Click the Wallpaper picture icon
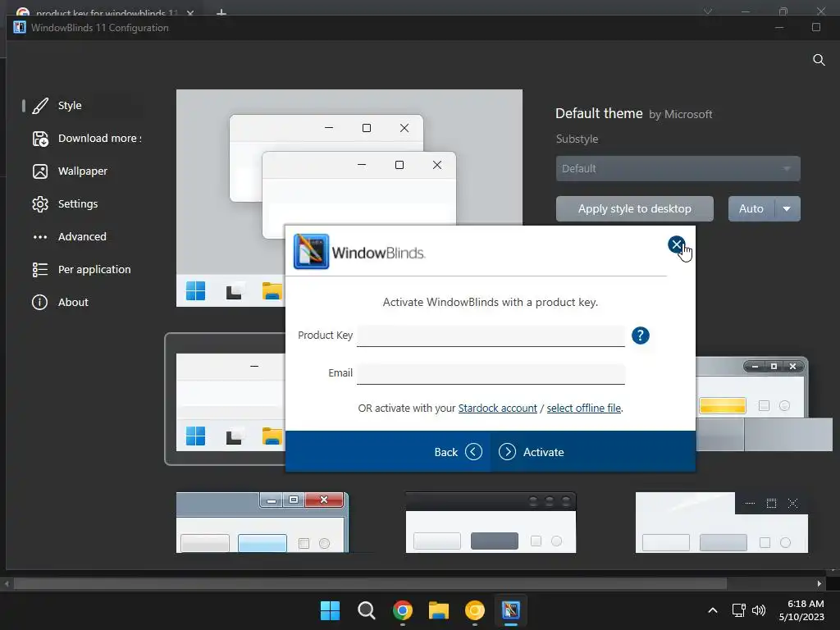This screenshot has width=840, height=630. point(40,171)
